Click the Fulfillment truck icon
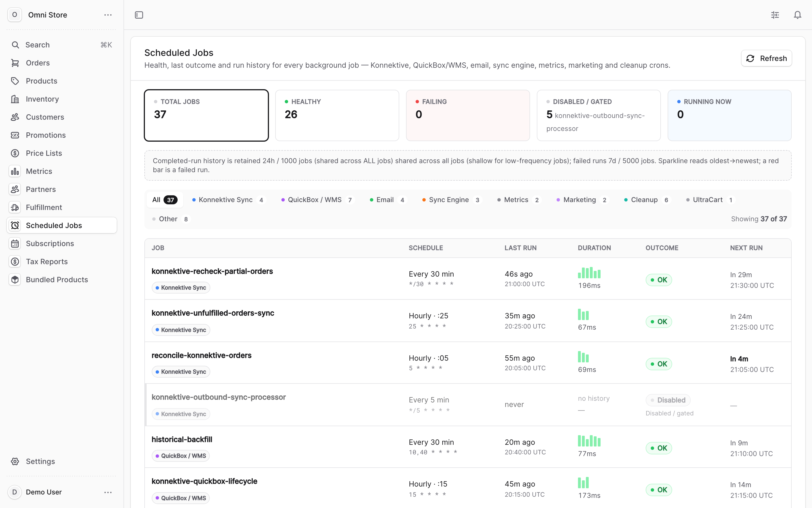812x508 pixels. (15, 207)
